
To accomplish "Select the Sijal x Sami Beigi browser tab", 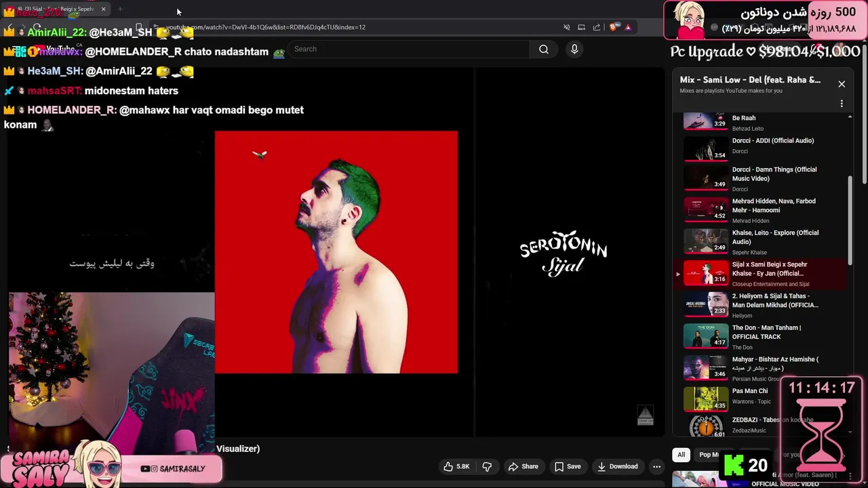I will 56,9.
